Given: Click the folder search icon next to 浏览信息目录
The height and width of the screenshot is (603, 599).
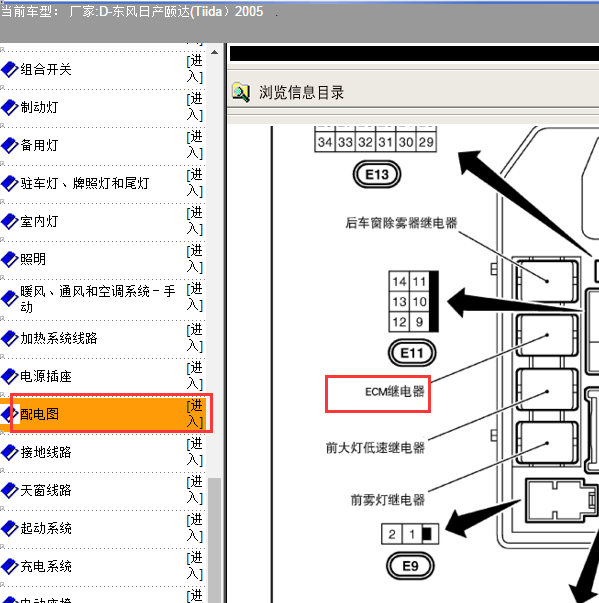Looking at the screenshot, I should click(x=241, y=92).
